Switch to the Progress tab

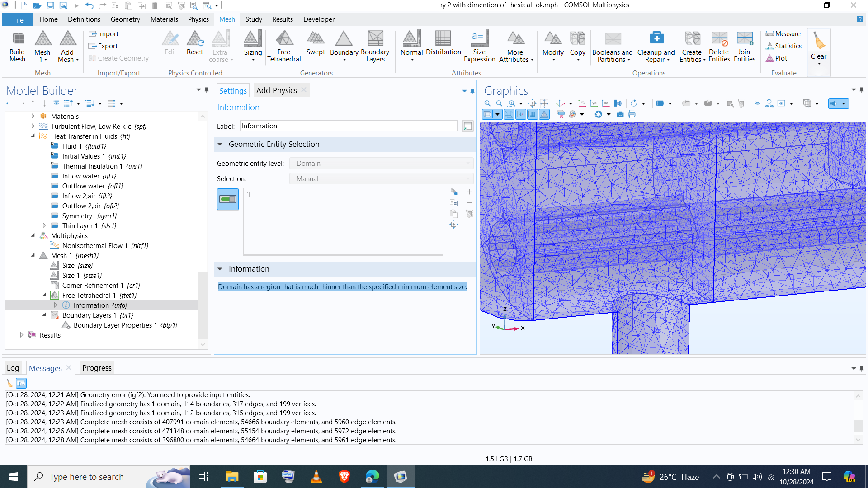pyautogui.click(x=97, y=368)
